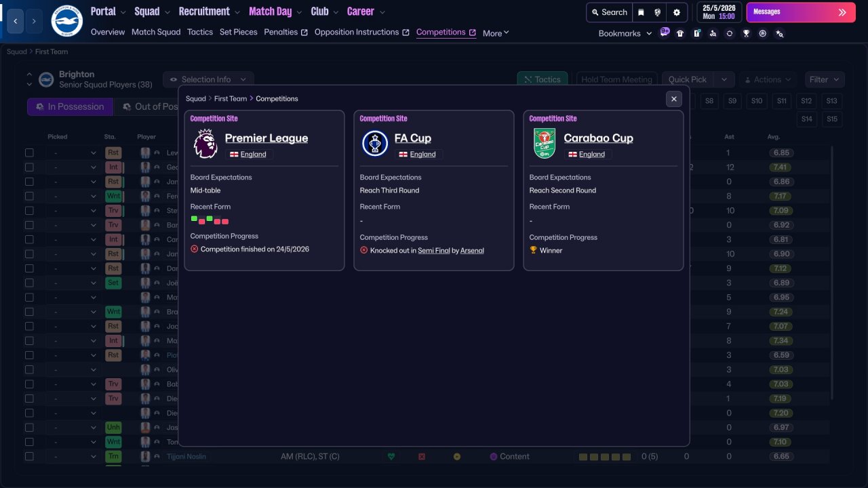Image resolution: width=868 pixels, height=488 pixels.
Task: Switch to the Match Squad tab
Action: click(x=156, y=32)
